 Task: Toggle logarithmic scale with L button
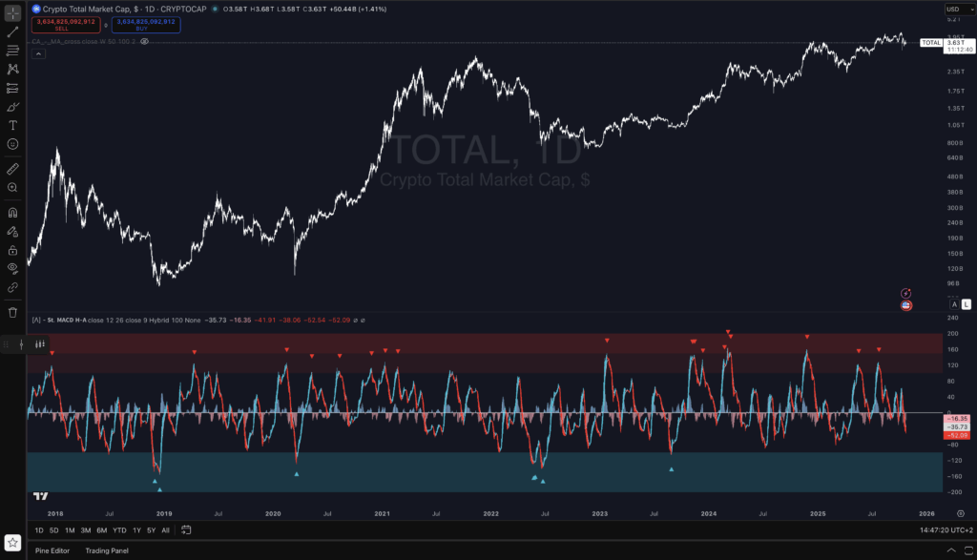(967, 304)
